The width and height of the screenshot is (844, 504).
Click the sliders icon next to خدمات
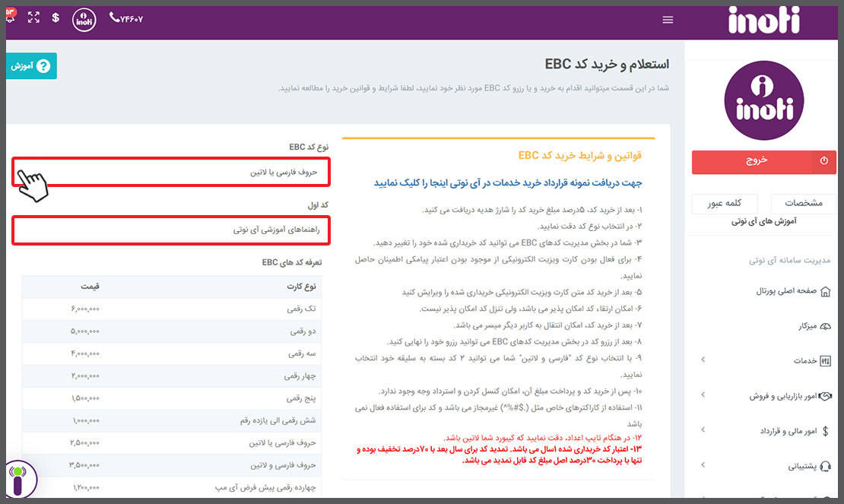point(825,361)
